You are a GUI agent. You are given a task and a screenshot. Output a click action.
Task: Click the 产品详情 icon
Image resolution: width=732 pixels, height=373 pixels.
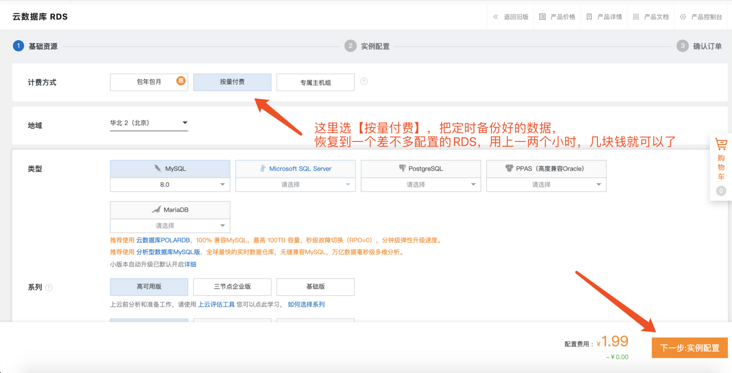pyautogui.click(x=589, y=17)
